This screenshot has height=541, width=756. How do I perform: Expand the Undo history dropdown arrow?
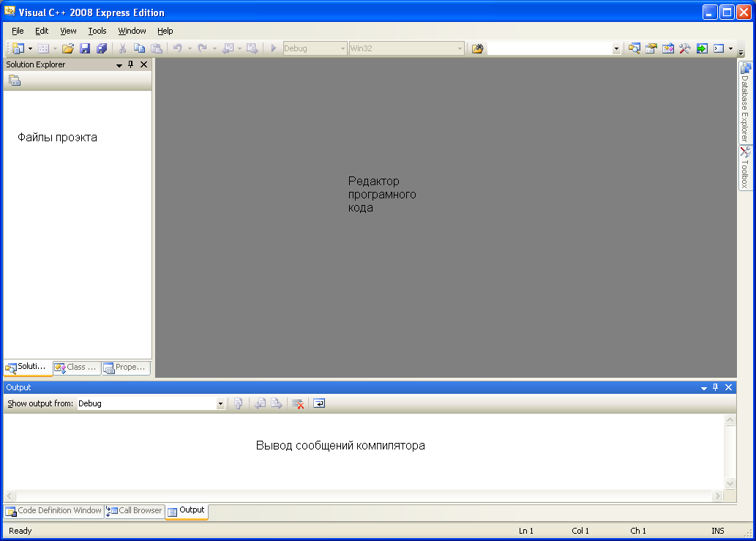[x=190, y=49]
